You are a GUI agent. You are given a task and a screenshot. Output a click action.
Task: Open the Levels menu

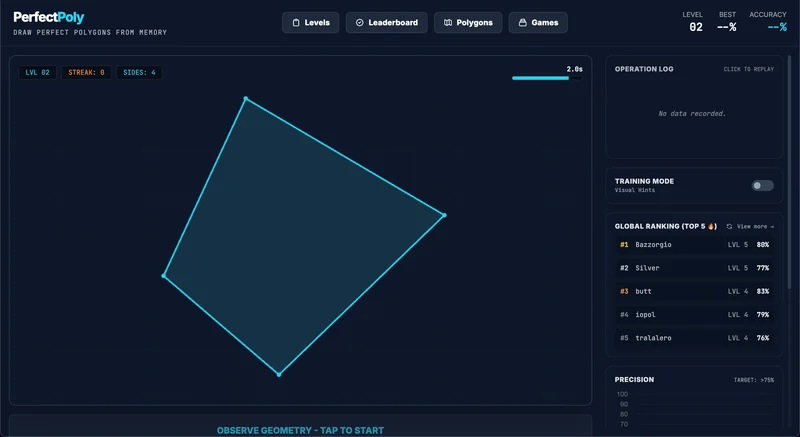point(310,22)
